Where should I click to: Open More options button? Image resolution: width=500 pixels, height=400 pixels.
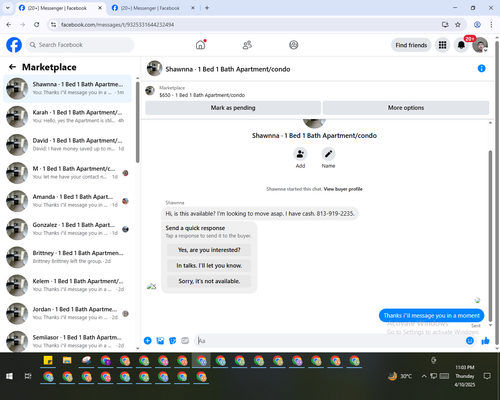406,108
